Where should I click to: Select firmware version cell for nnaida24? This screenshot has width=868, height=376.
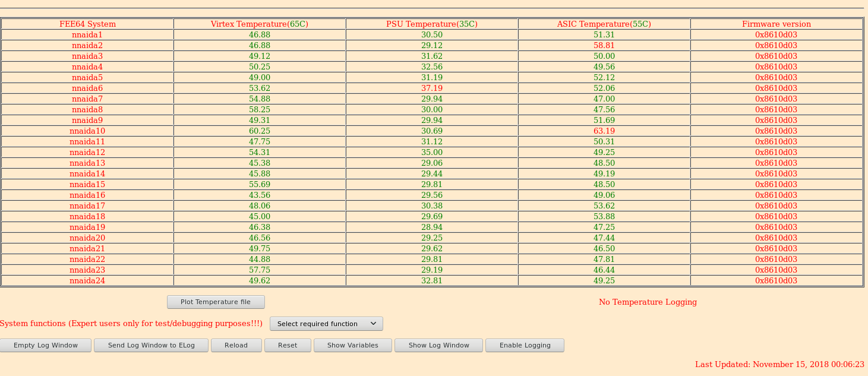click(x=777, y=281)
